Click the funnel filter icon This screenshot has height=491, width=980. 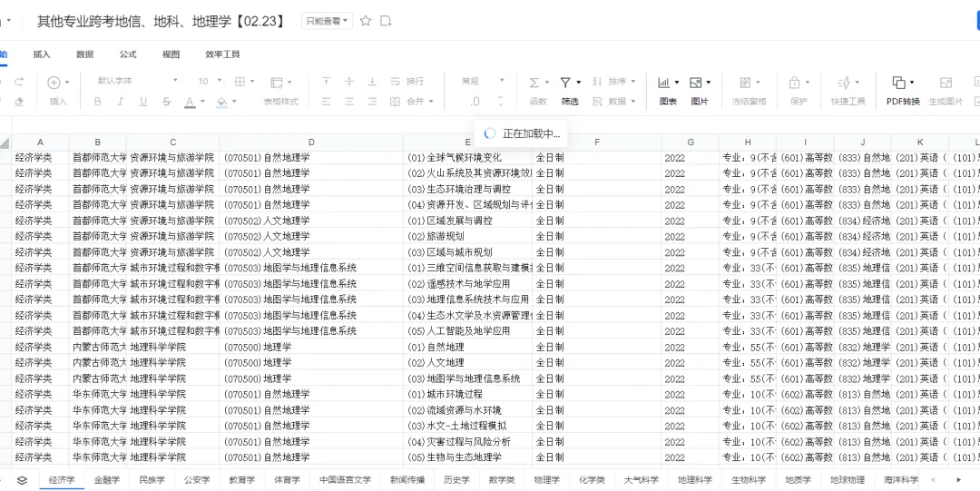[x=565, y=82]
